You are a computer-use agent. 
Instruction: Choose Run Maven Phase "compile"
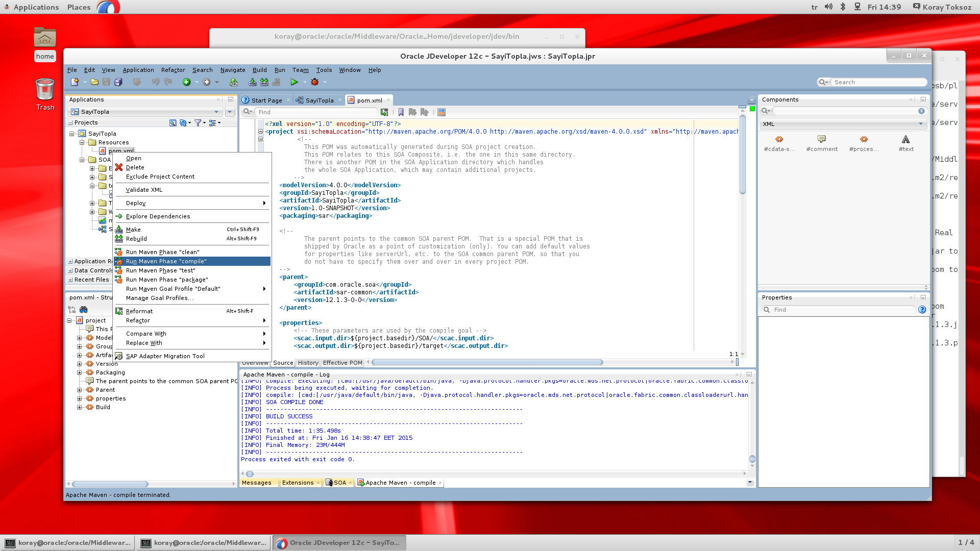192,261
